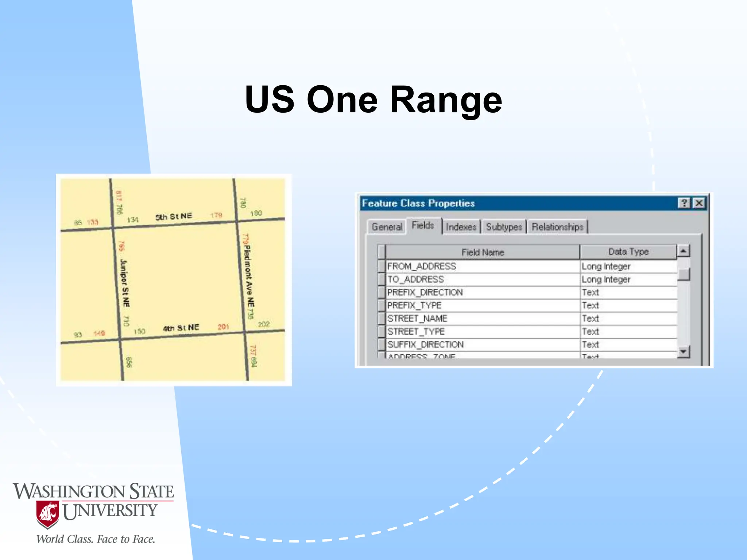Select the STREET_NAME field name cell
Viewport: 747px width, 560px height.
(x=483, y=319)
